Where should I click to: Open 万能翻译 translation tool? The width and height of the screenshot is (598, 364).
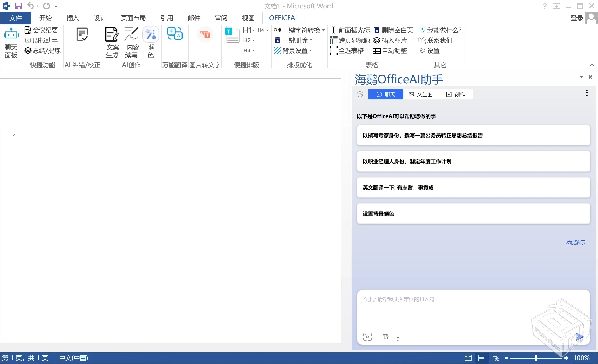175,34
